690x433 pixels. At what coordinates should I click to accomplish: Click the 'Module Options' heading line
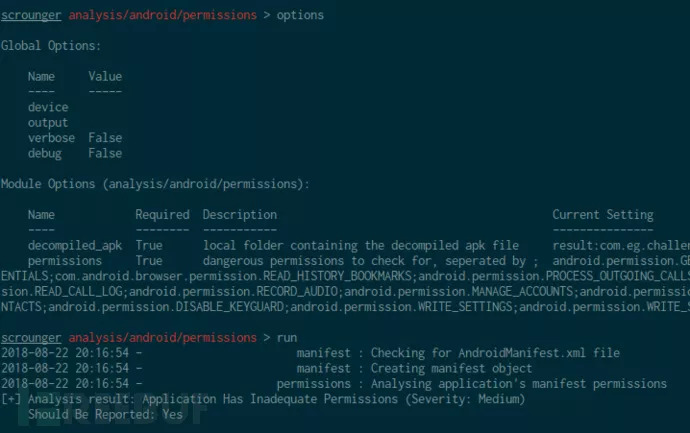point(155,184)
